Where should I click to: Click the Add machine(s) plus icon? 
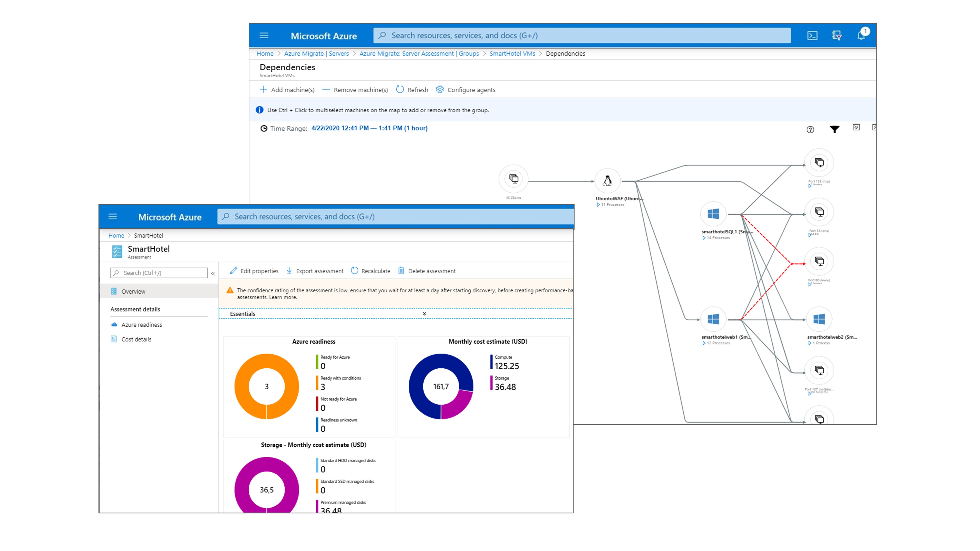pos(263,89)
